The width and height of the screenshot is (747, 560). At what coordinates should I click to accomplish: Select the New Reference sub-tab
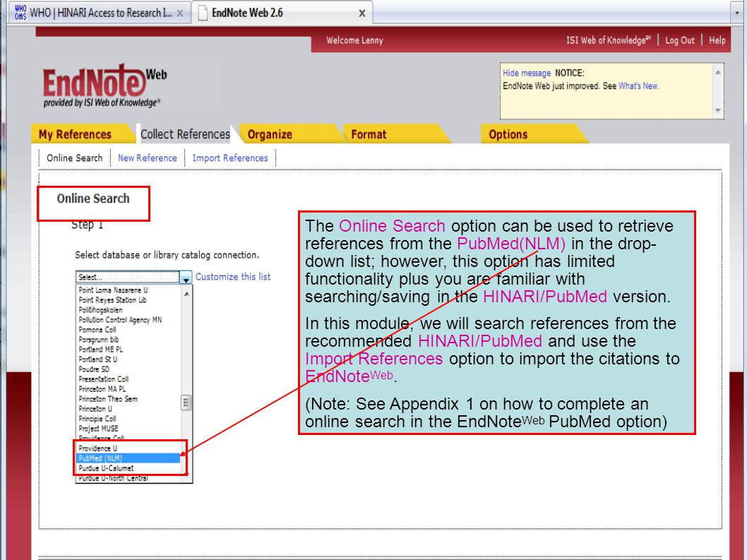point(147,157)
